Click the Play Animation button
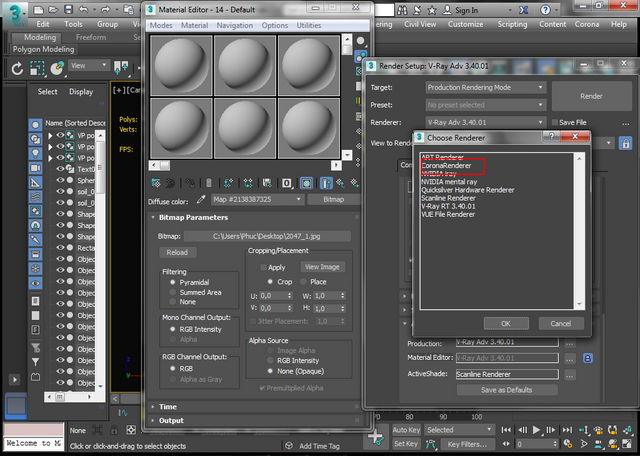This screenshot has width=640, height=456. [536, 430]
